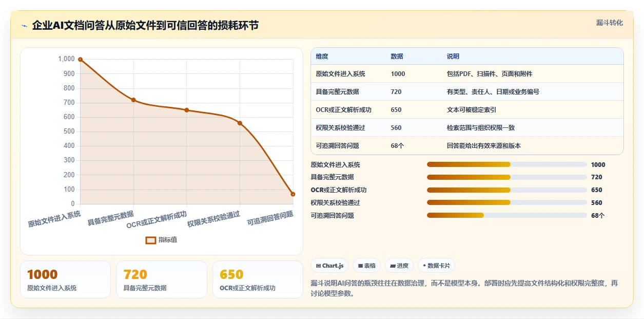Image resolution: width=644 pixels, height=319 pixels.
Task: Click the 1000 原始文件进入系统 data card
Action: [x=65, y=279]
